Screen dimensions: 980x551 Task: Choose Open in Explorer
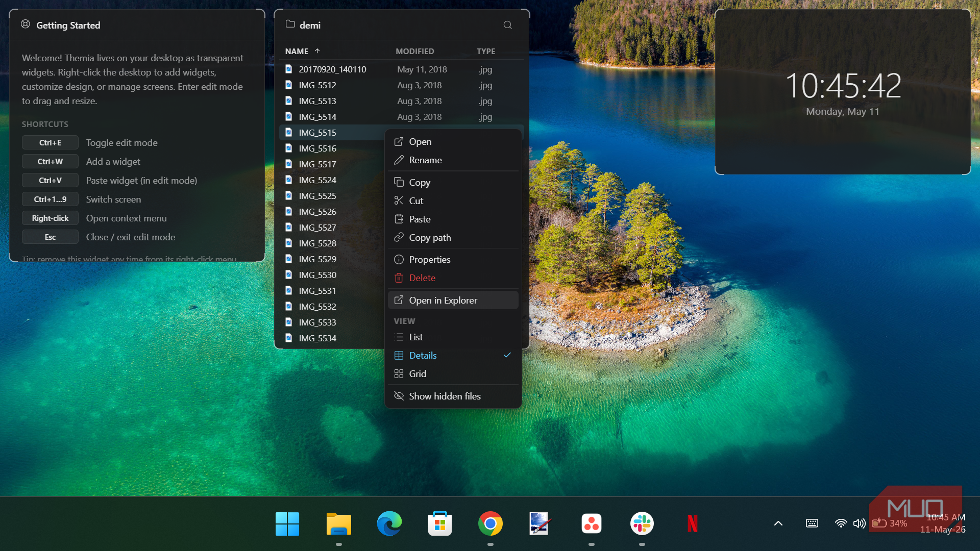coord(453,300)
